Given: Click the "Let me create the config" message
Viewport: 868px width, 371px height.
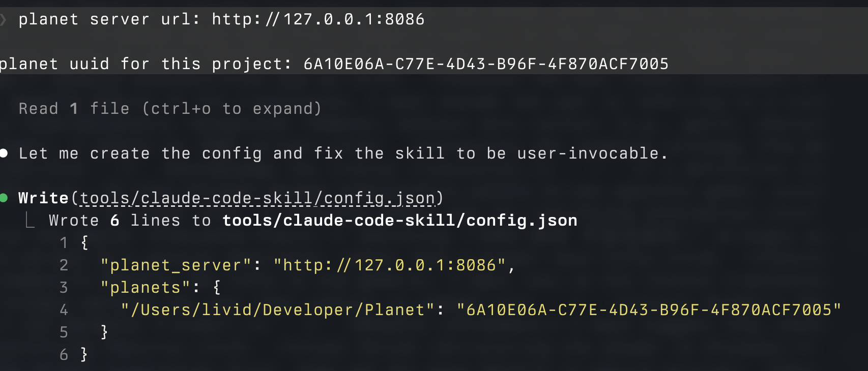Looking at the screenshot, I should click(x=343, y=153).
